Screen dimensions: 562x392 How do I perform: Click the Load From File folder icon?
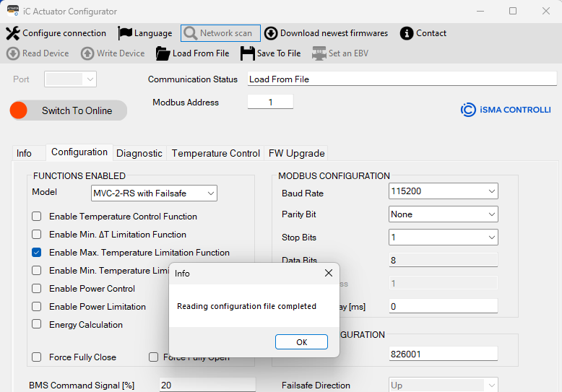pyautogui.click(x=163, y=53)
